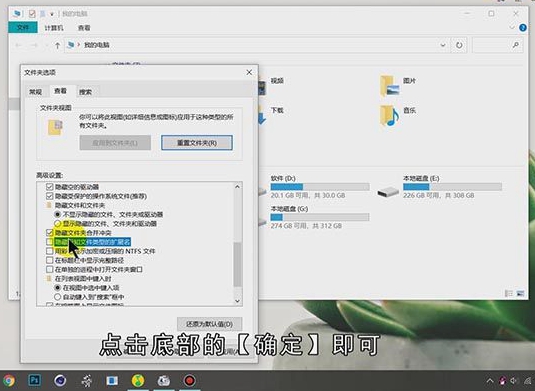535x391 pixels.
Task: Launch Photoshop from the taskbar
Action: (34, 380)
